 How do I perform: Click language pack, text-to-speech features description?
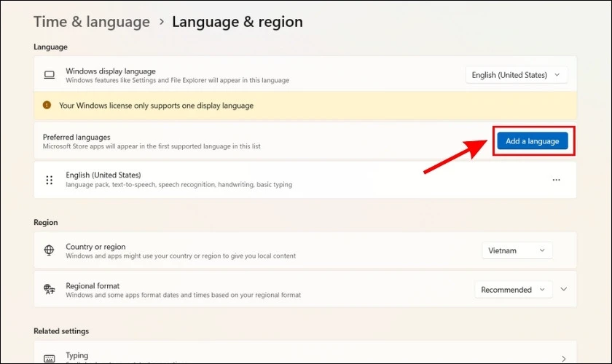click(178, 184)
